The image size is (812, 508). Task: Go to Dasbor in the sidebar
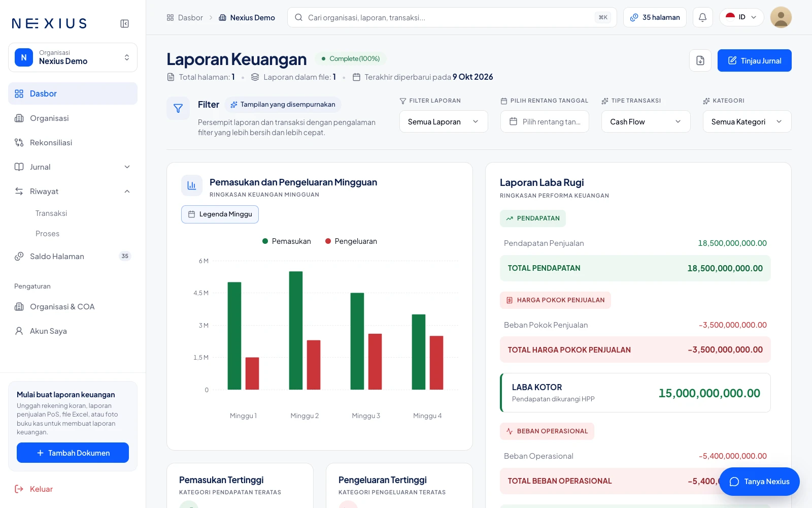(x=73, y=93)
